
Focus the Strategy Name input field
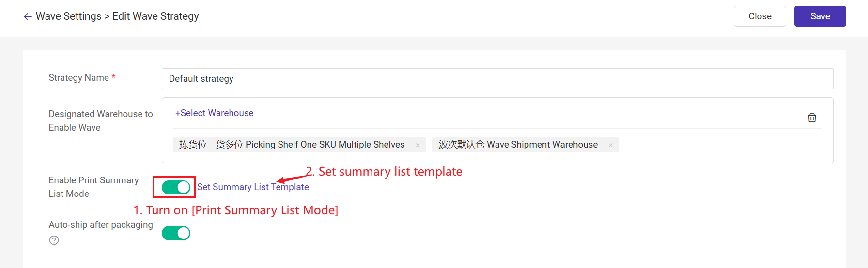(497, 79)
